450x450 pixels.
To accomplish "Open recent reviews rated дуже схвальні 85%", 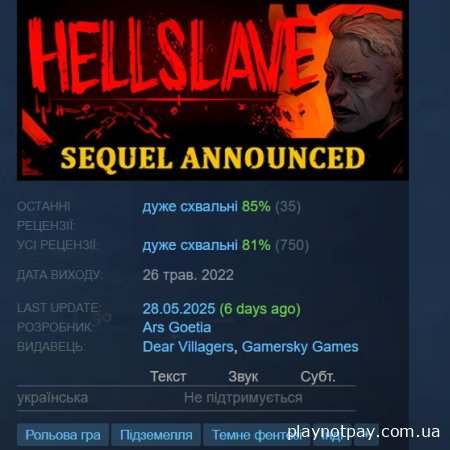I will [x=206, y=207].
